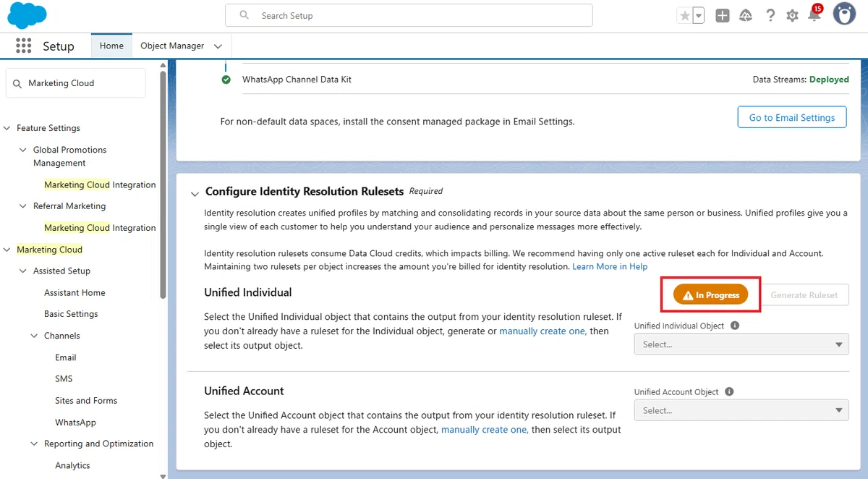Open Assistant Home in sidebar
Viewport: 868px width, 479px height.
[75, 292]
